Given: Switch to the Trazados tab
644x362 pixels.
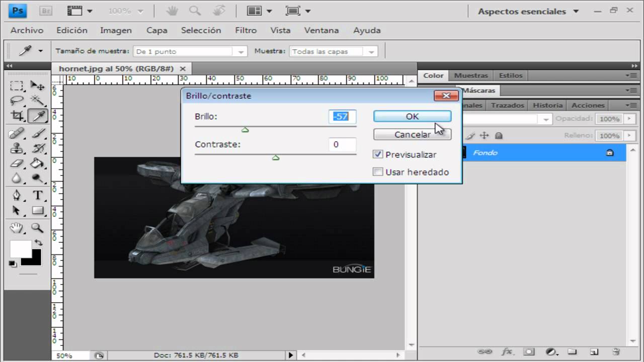Looking at the screenshot, I should coord(507,105).
